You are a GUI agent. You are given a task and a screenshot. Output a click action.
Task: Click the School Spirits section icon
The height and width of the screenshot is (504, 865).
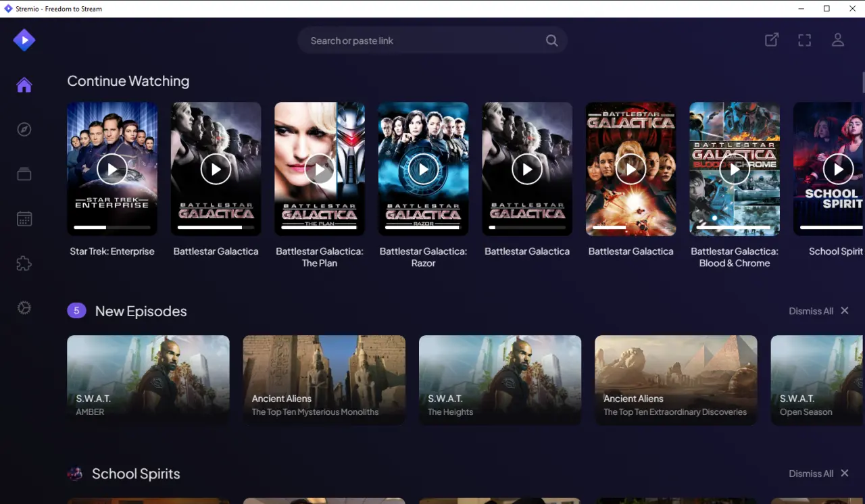tap(75, 474)
